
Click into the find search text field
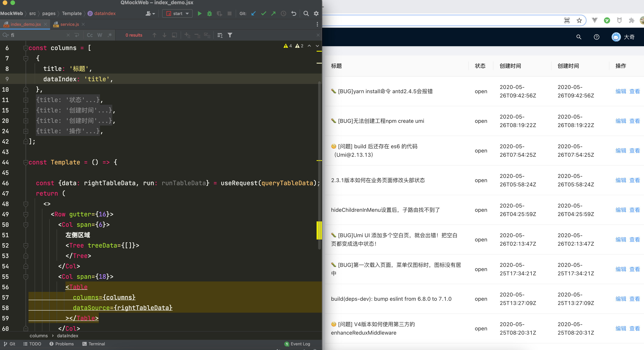click(x=38, y=35)
